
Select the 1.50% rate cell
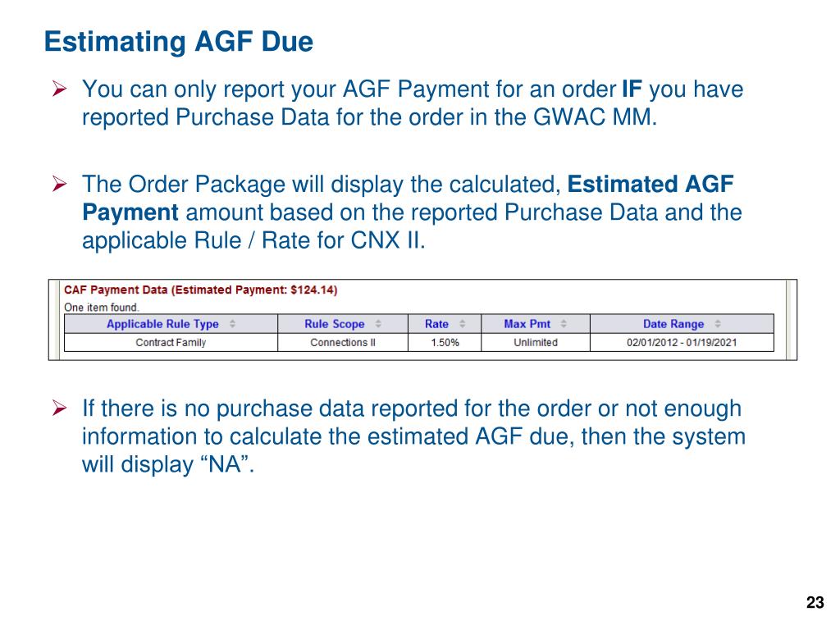pos(445,342)
